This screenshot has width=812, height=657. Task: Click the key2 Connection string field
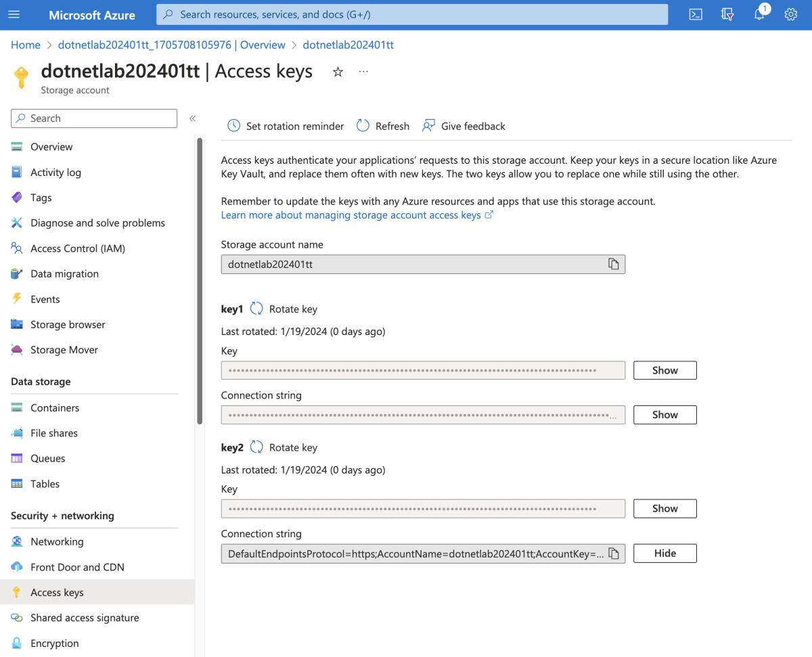click(423, 553)
